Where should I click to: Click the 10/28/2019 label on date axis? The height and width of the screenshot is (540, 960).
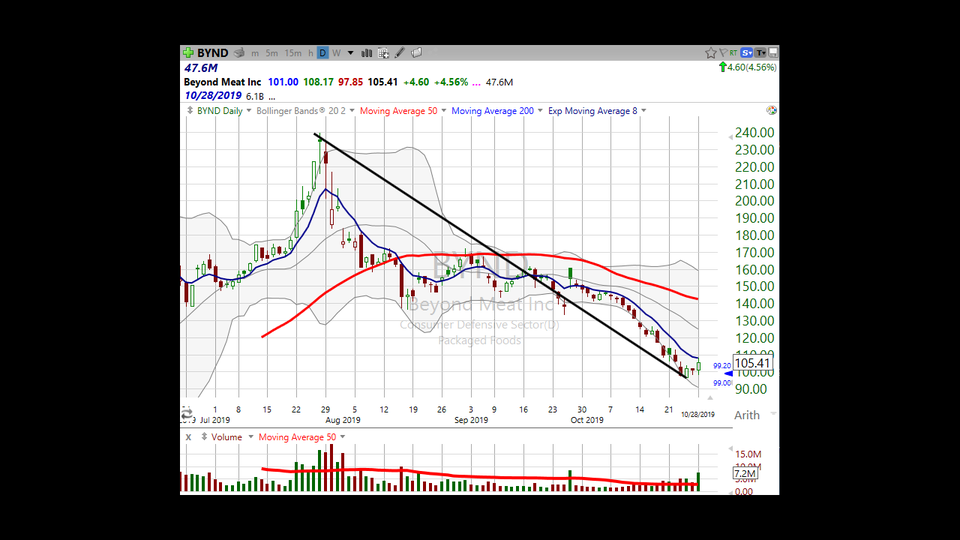point(698,414)
